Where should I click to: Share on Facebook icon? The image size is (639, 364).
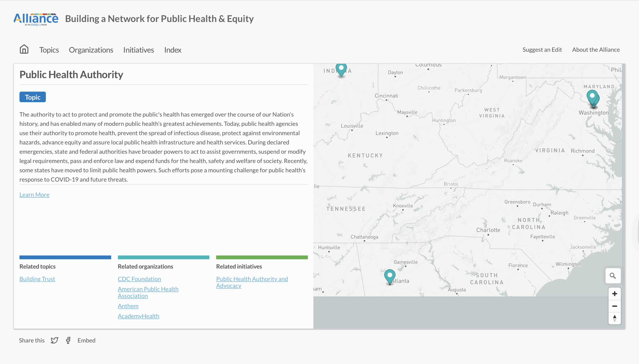[68, 340]
